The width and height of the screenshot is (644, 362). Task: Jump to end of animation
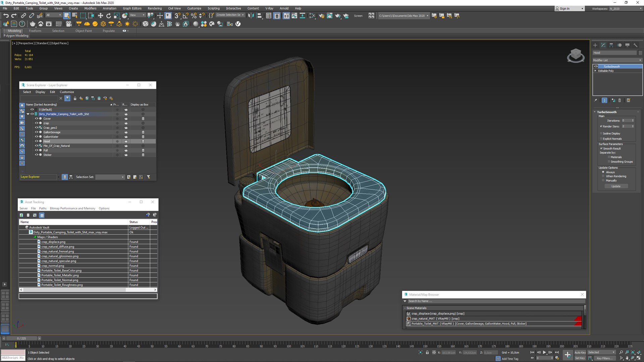pos(557,352)
